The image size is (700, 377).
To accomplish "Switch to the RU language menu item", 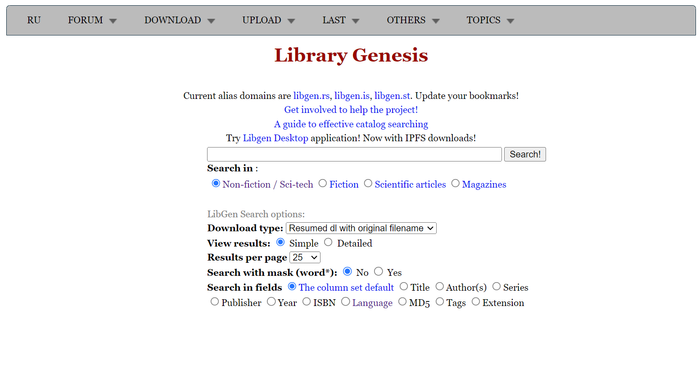I will coord(33,20).
